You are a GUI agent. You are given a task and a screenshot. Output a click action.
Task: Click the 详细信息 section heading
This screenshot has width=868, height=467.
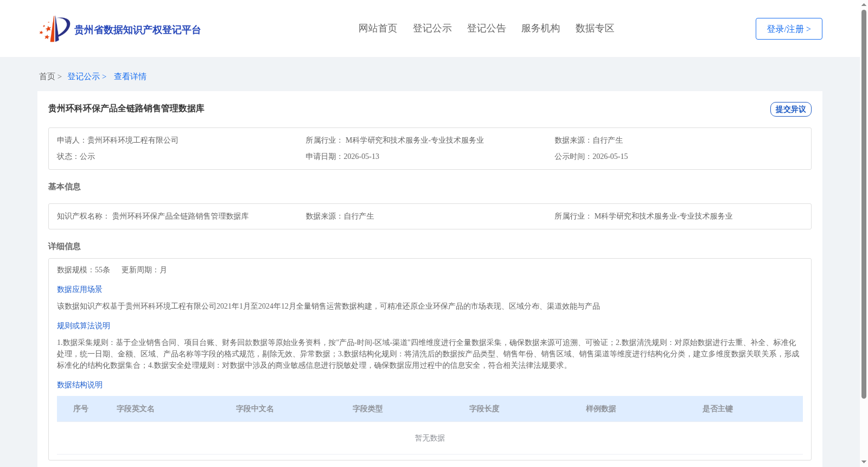click(x=64, y=246)
